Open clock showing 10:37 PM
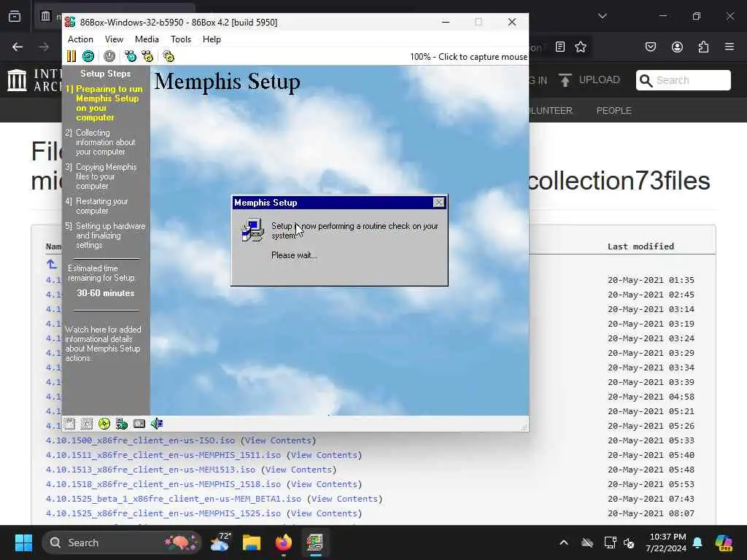The image size is (747, 560). pyautogui.click(x=666, y=542)
